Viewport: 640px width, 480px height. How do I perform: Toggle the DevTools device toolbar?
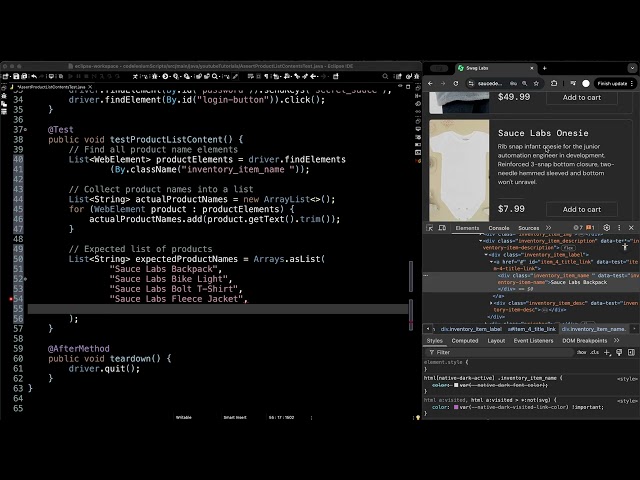(x=442, y=228)
